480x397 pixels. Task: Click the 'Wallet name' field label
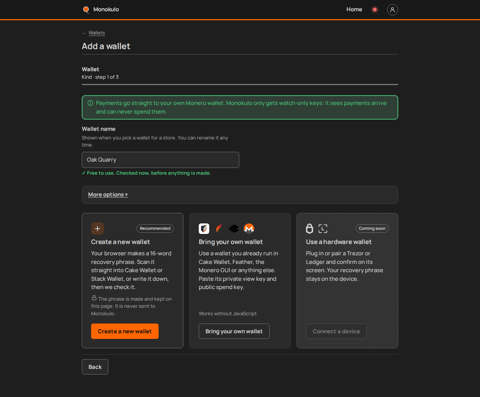pyautogui.click(x=99, y=129)
